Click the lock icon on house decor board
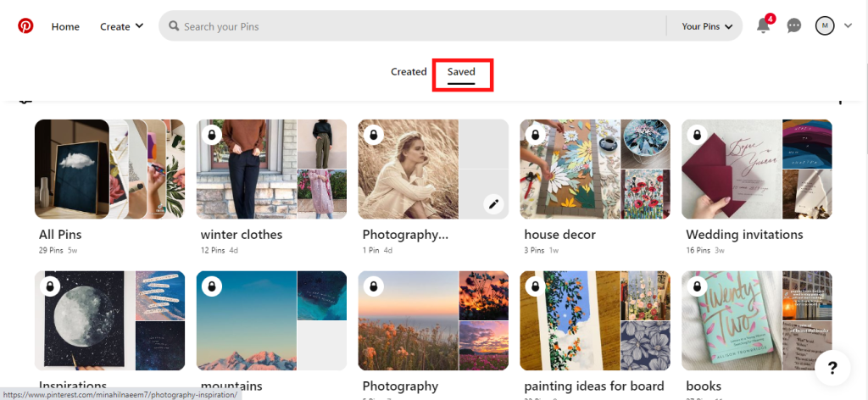 coord(535,135)
